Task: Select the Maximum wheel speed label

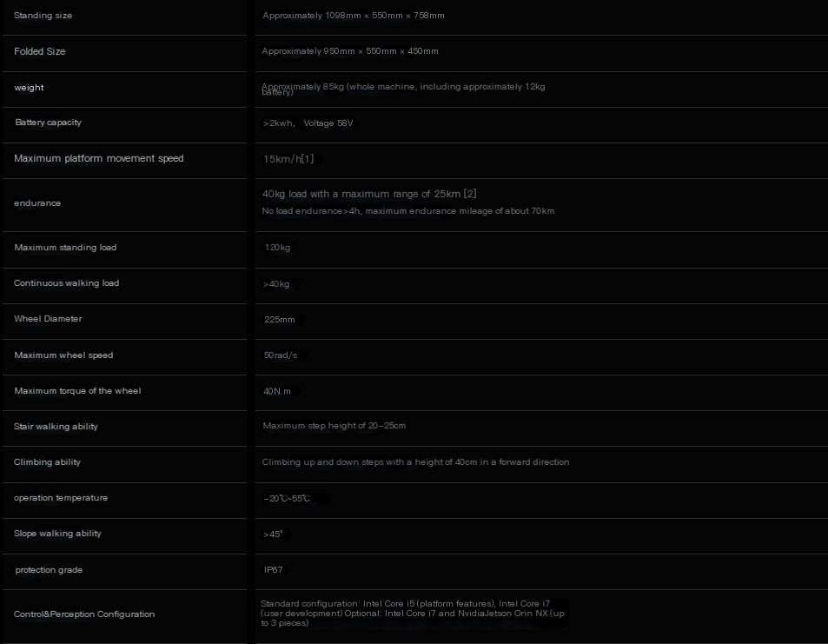Action: pos(63,355)
